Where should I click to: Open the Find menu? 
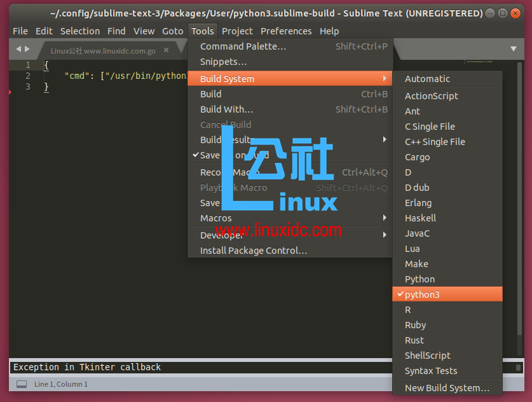pyautogui.click(x=116, y=31)
